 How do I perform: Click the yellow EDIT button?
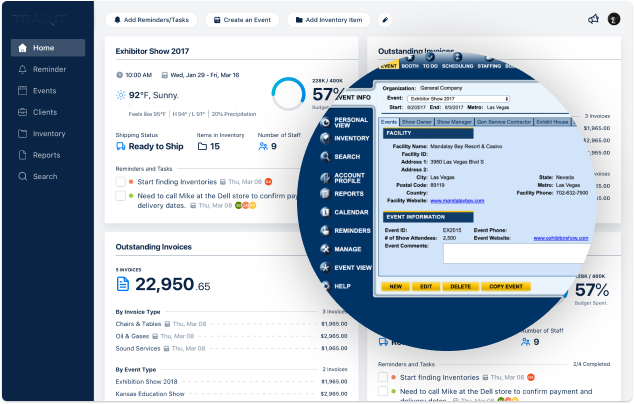click(x=426, y=286)
